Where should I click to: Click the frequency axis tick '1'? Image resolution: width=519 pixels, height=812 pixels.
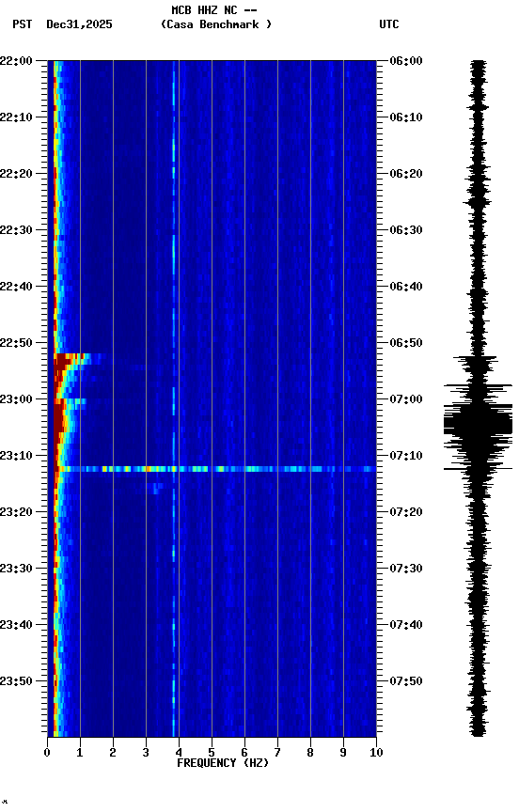(x=80, y=753)
